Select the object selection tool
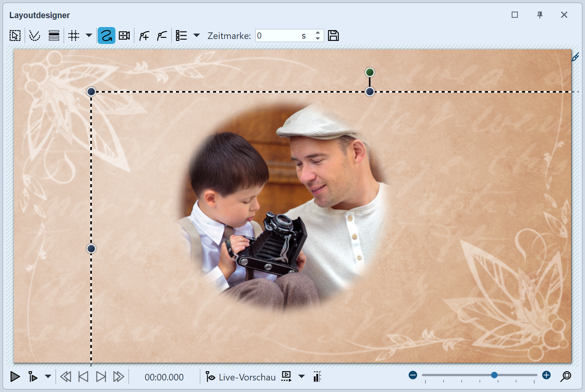The height and width of the screenshot is (392, 585). 15,35
